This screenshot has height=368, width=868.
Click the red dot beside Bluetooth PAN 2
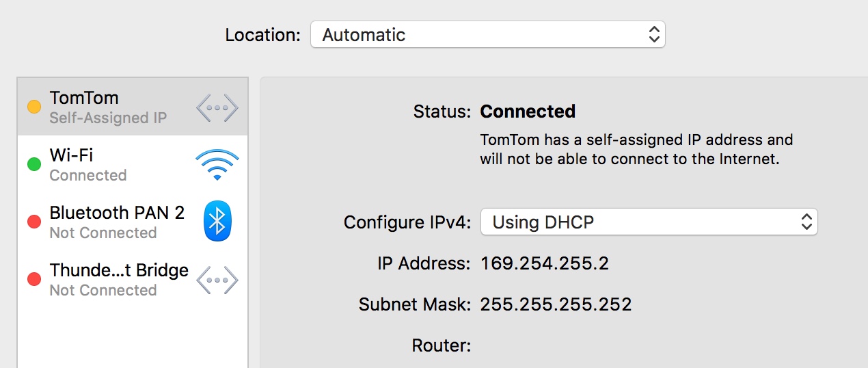[33, 222]
